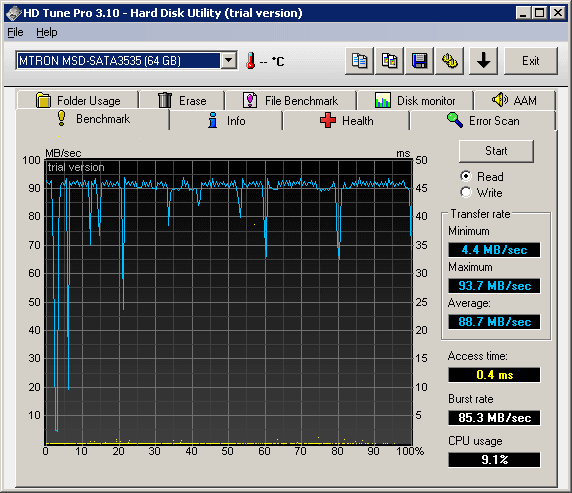Click the HD Tune title bar icon
Viewport: 572px width, 493px height.
tap(14, 14)
